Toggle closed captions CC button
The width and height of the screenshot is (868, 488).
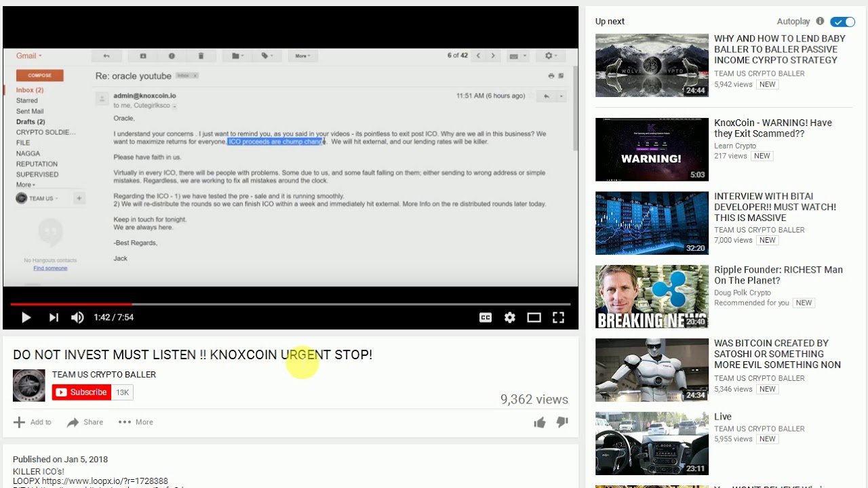486,317
